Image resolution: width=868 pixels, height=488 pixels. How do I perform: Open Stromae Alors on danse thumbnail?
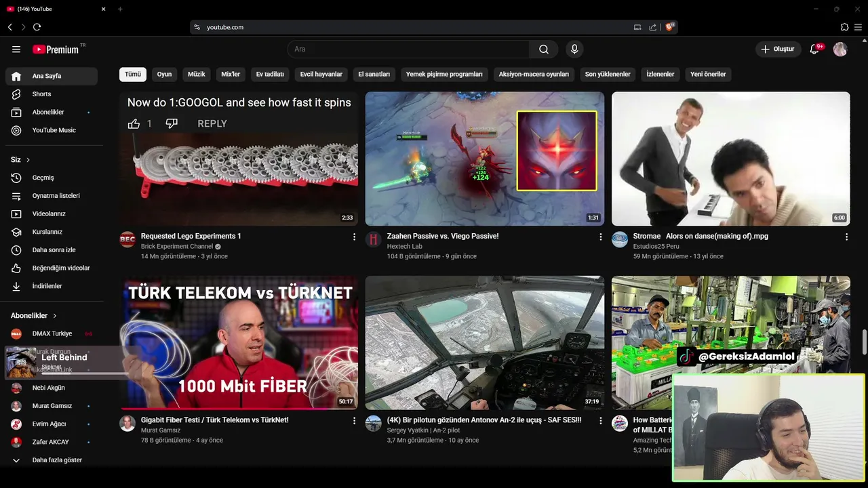[x=731, y=159]
